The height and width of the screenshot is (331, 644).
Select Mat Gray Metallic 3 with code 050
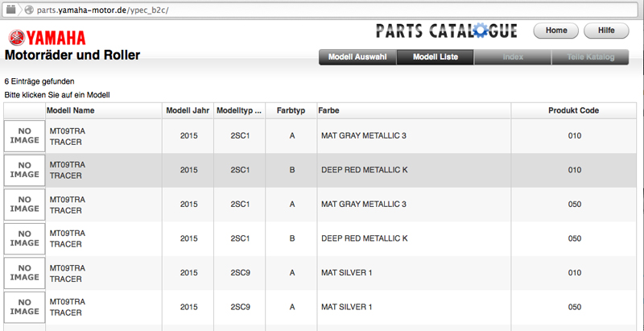click(x=362, y=205)
